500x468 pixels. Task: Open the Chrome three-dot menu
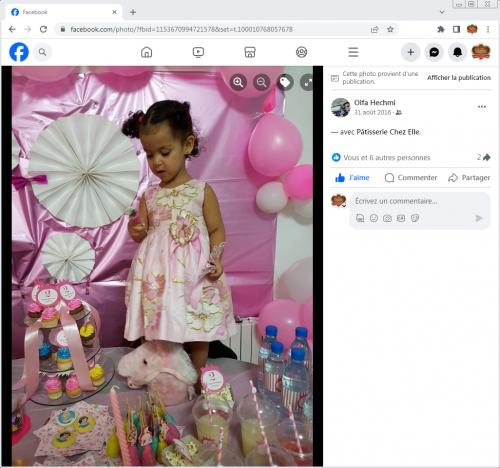[488, 29]
